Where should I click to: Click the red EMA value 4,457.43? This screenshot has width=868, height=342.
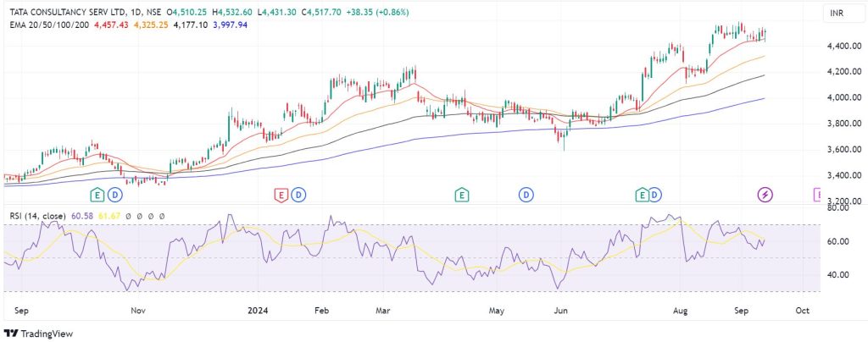(x=112, y=25)
